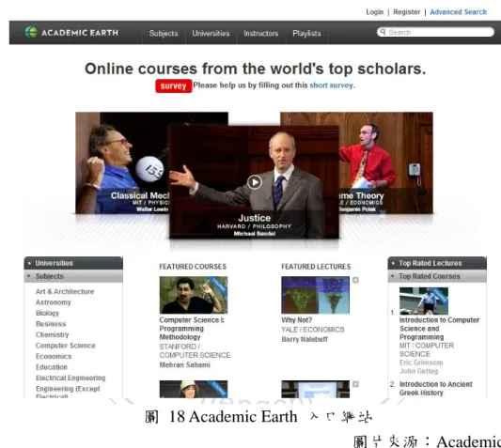Open the Subjects navigation menu
The image size is (501, 448).
point(164,33)
